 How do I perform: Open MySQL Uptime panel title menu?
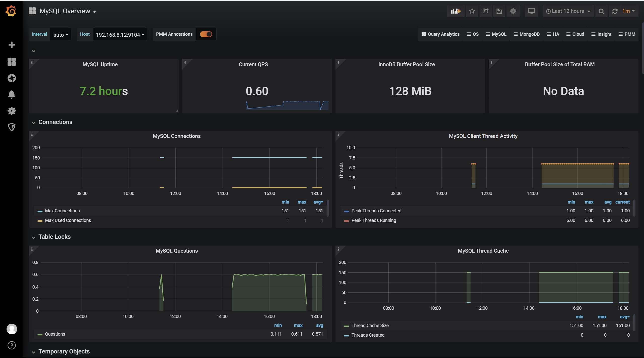pyautogui.click(x=100, y=64)
